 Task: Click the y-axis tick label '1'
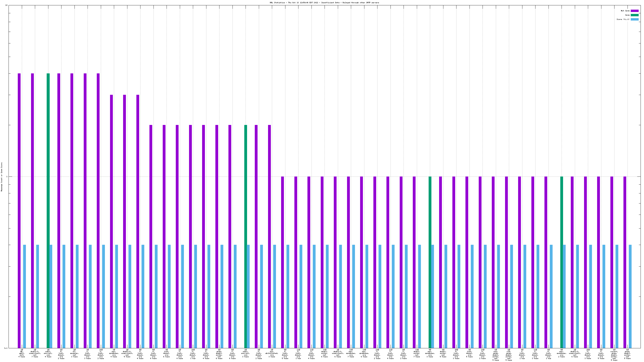click(7, 177)
